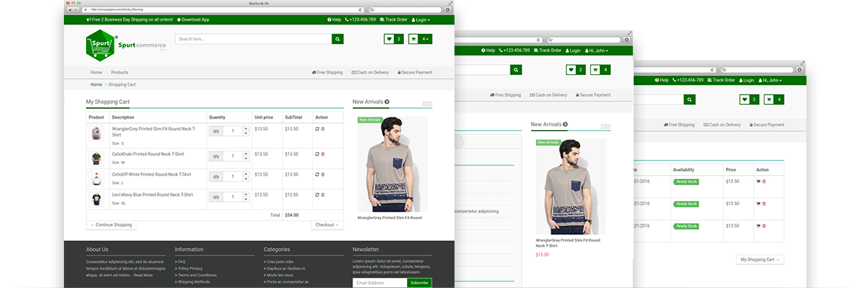Image resolution: width=868 pixels, height=288 pixels.
Task: Click the My Shopping Cart button in rightmost window
Action: point(760,259)
